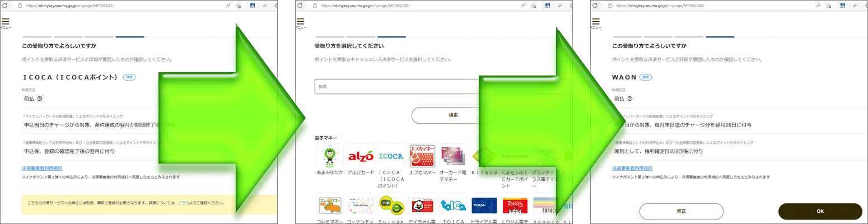Click the 申込後、登録の確認完了後の翌月に付与 text
Image resolution: width=868 pixels, height=224 pixels.
point(69,151)
